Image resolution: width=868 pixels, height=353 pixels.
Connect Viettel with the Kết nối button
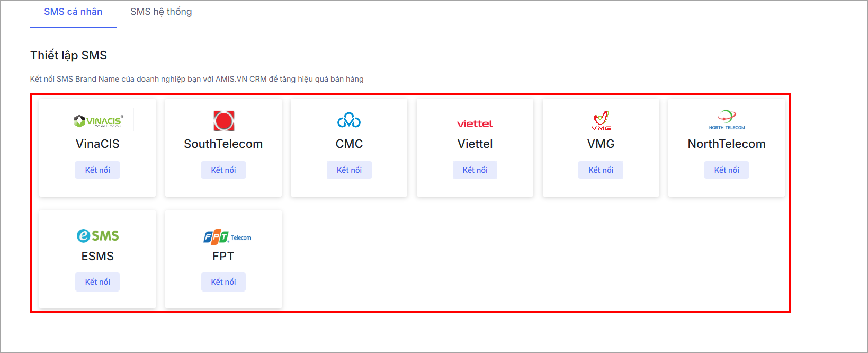(x=475, y=170)
